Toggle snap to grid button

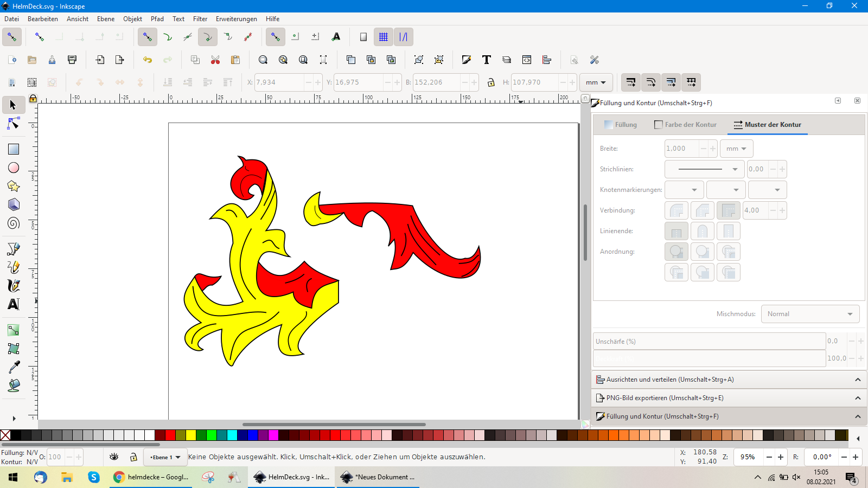tap(384, 37)
